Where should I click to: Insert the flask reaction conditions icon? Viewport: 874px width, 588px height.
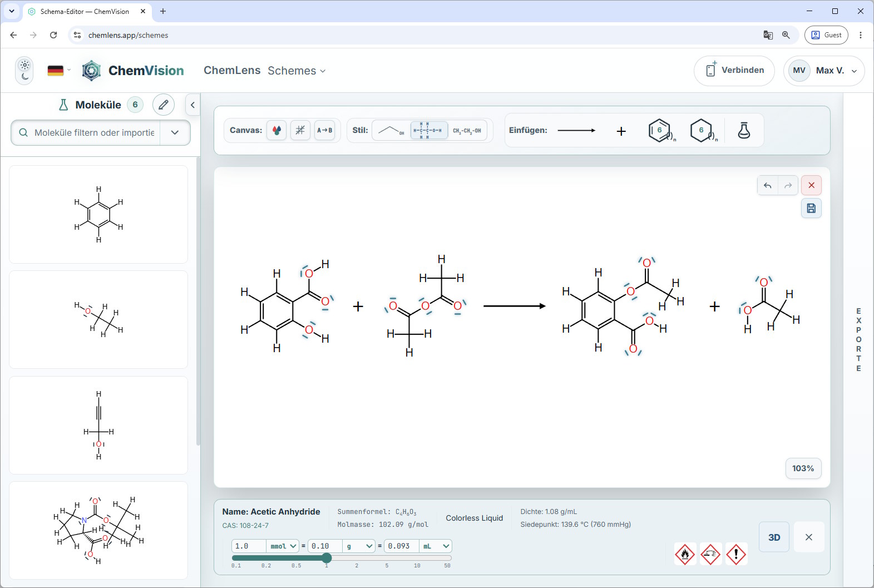(744, 130)
